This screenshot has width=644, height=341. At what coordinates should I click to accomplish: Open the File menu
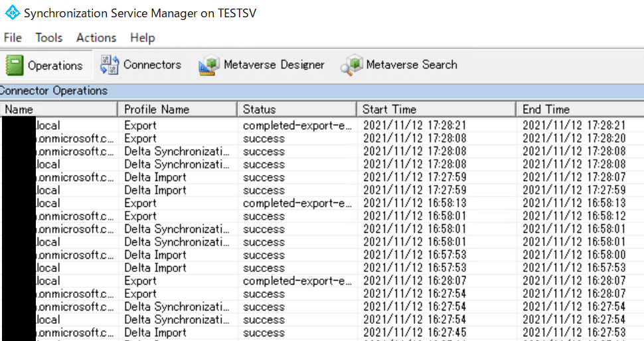pos(13,38)
